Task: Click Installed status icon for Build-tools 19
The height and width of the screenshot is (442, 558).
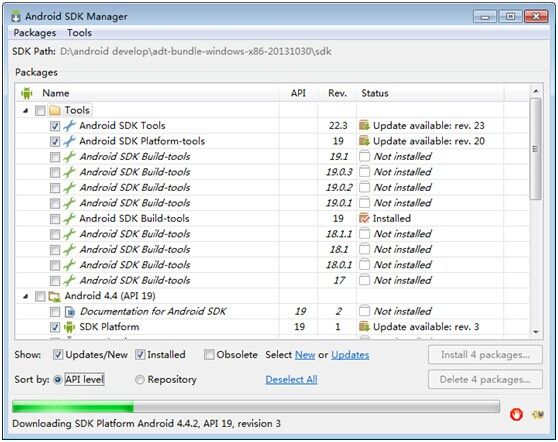Action: coord(364,219)
